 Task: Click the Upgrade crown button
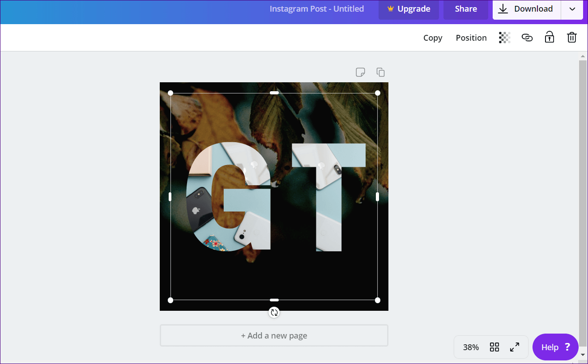point(409,9)
